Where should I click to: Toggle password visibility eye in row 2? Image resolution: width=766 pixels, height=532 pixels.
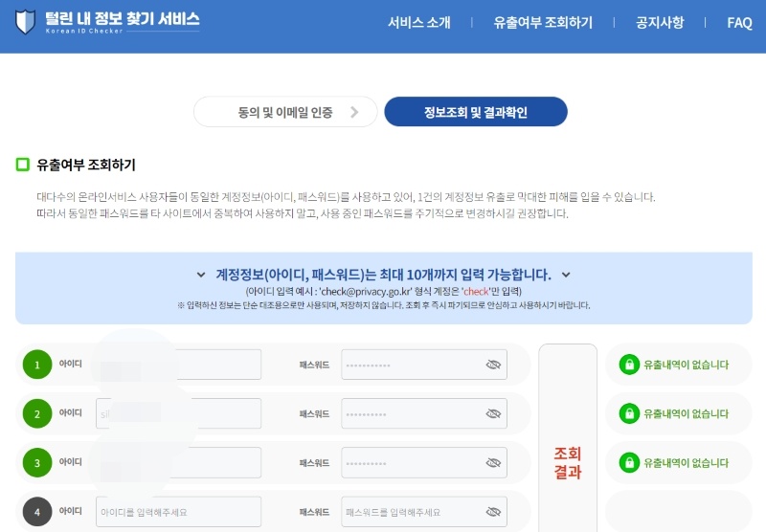[x=493, y=413]
